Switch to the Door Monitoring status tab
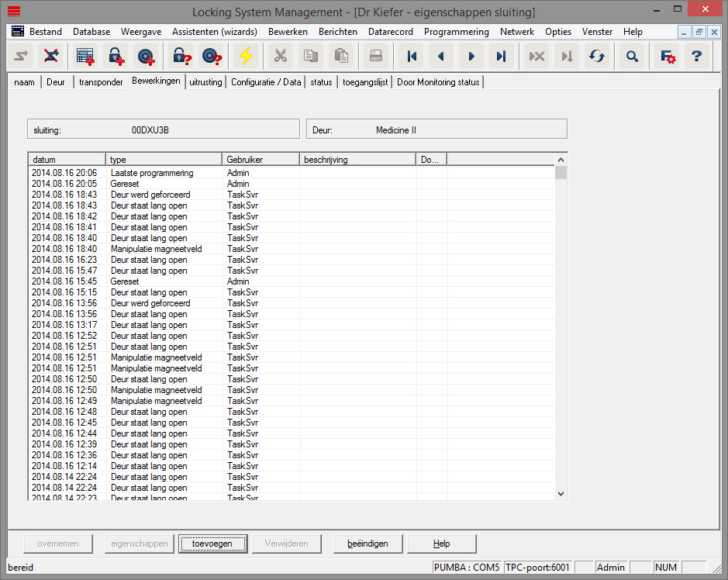 [x=438, y=82]
